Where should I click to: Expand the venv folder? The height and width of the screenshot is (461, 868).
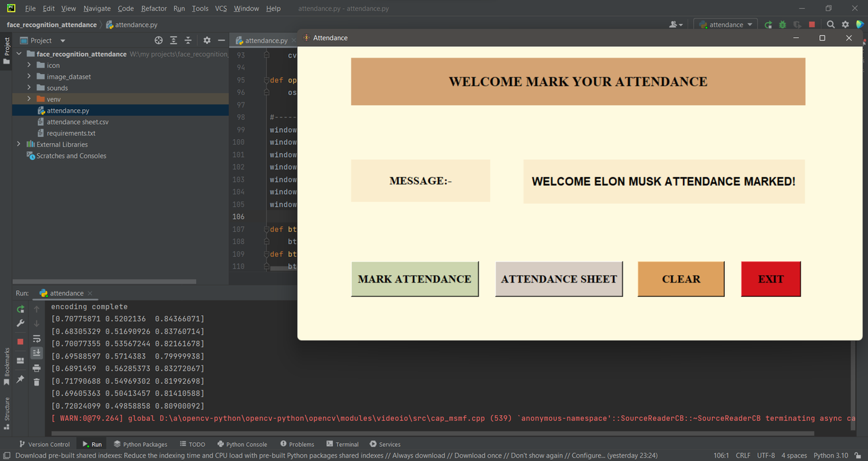(29, 99)
